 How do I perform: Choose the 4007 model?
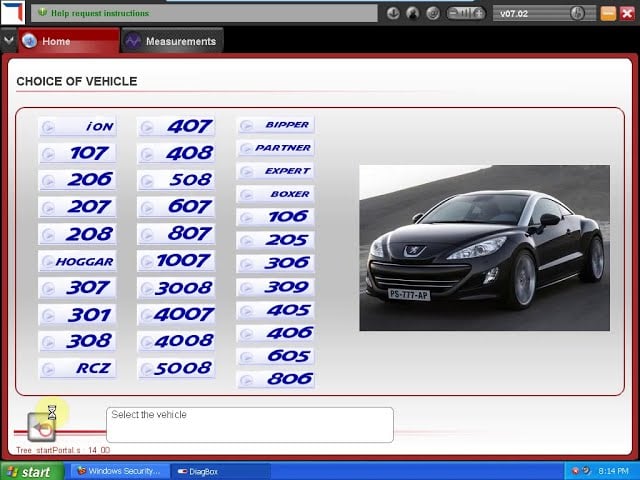pyautogui.click(x=176, y=315)
